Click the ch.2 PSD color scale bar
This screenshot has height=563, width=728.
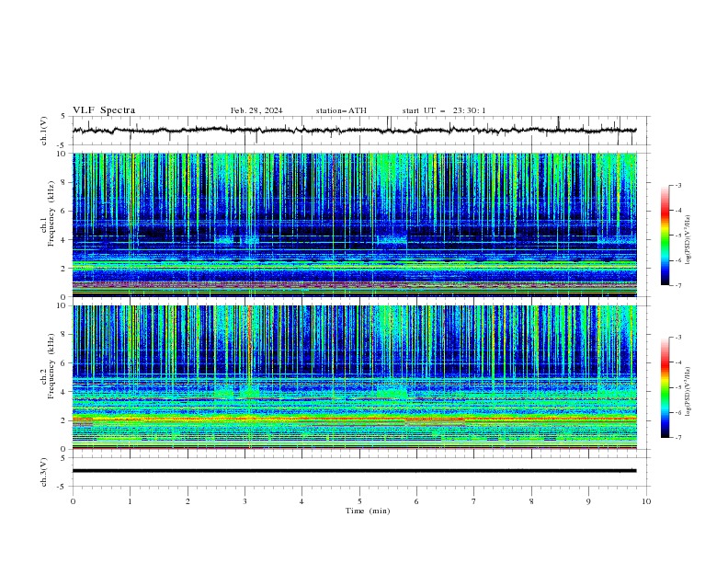pyautogui.click(x=665, y=387)
